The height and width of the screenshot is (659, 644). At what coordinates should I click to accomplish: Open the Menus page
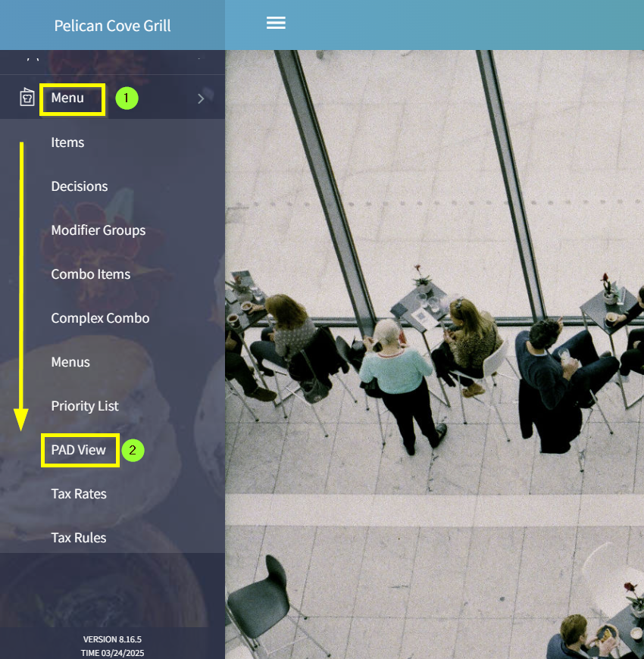coord(70,362)
